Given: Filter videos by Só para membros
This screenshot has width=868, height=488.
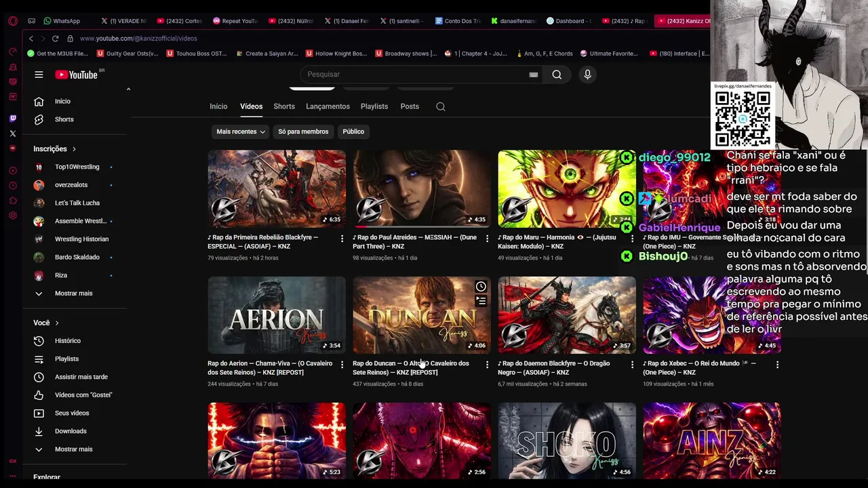Looking at the screenshot, I should tap(303, 131).
